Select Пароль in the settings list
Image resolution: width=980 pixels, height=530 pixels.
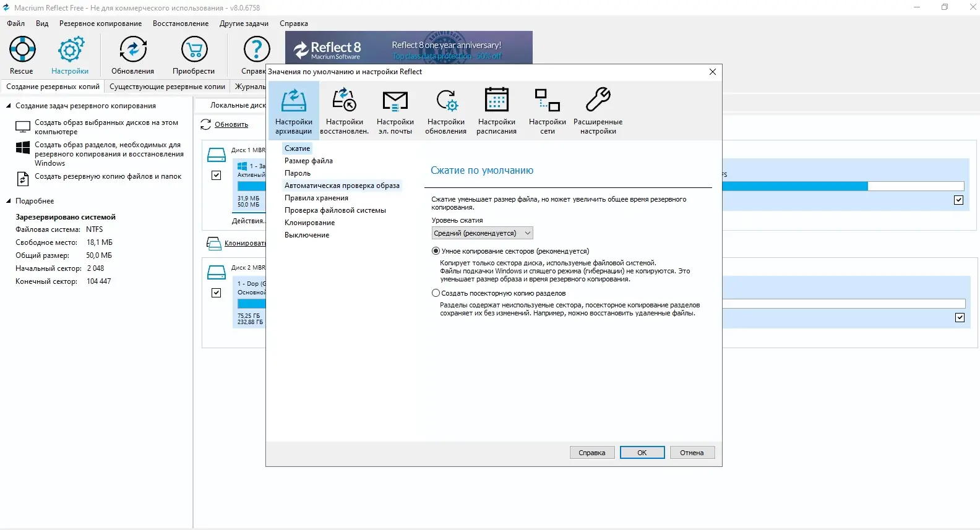point(298,173)
